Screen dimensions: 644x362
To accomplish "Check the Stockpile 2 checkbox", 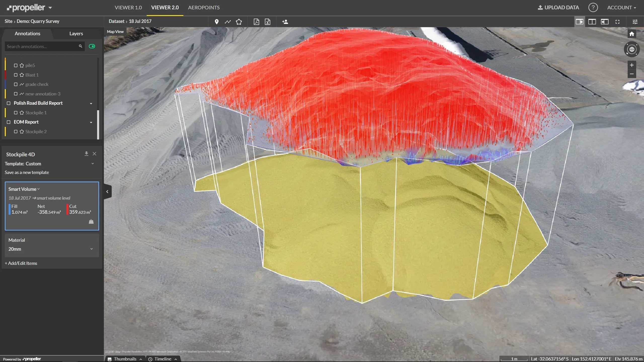I will pos(16,132).
